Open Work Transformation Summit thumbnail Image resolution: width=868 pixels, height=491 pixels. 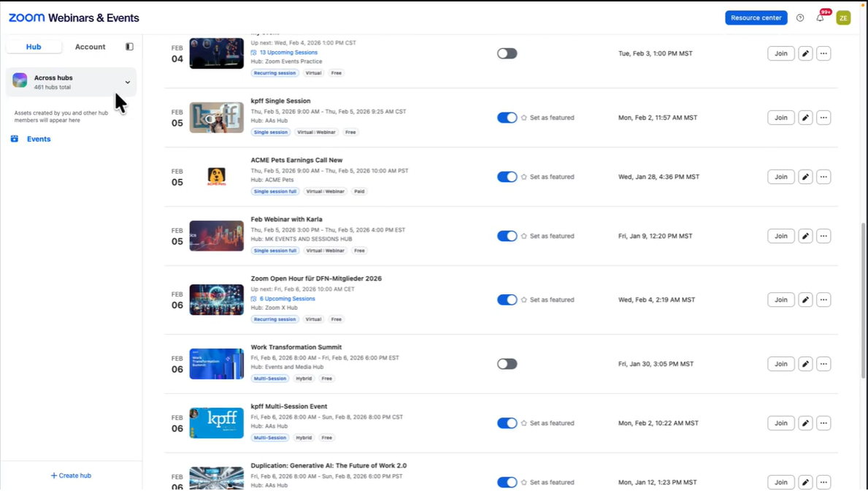(x=216, y=364)
